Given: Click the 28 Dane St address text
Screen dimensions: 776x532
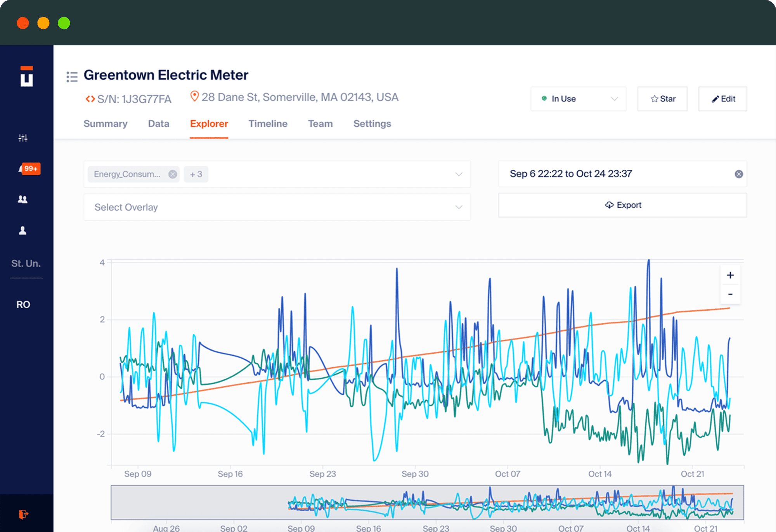Looking at the screenshot, I should coord(300,97).
